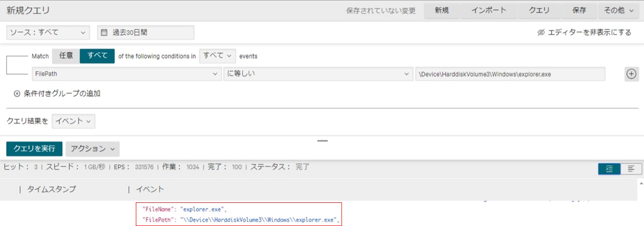
Task: Click the スピード： 1 GB/秒 status text
Action: point(75,167)
